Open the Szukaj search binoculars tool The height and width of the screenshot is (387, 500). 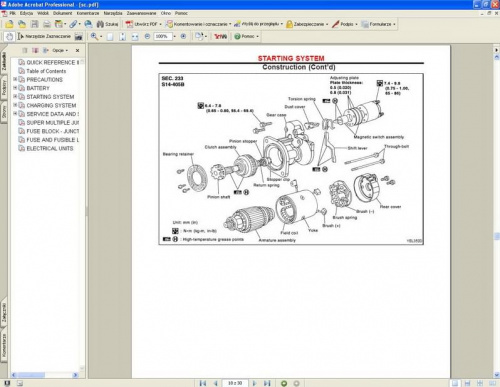(x=107, y=24)
